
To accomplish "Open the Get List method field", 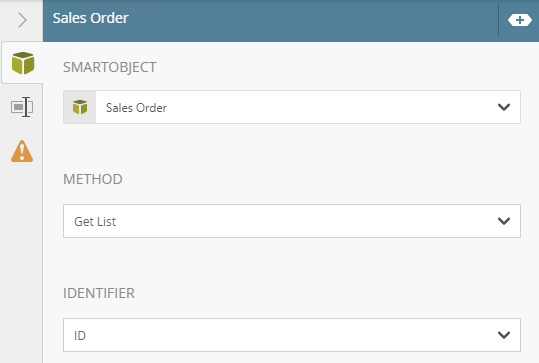I will pyautogui.click(x=292, y=221).
